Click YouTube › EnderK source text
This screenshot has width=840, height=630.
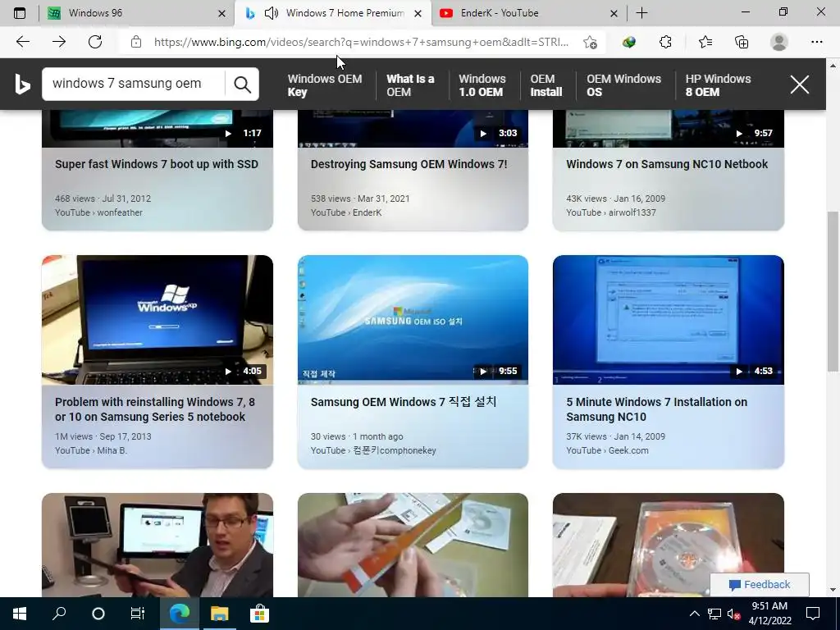click(346, 212)
